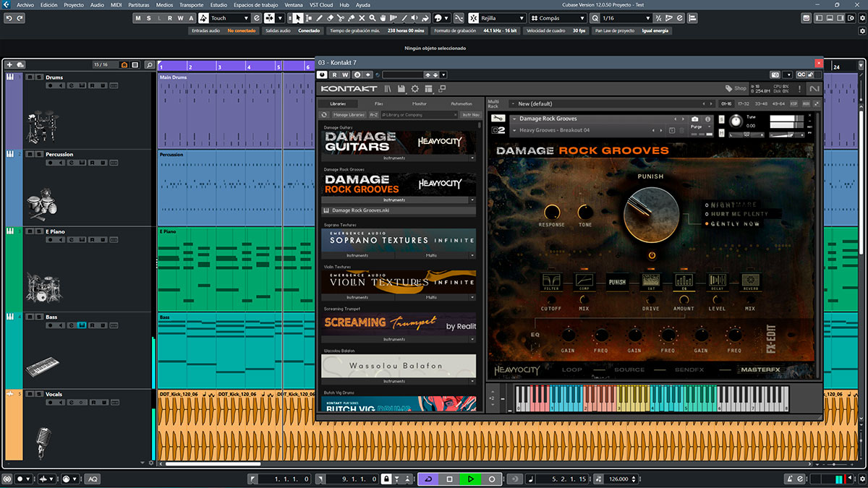The height and width of the screenshot is (488, 868).
Task: Toggle global Write automation (W) in toolbar
Action: point(180,18)
